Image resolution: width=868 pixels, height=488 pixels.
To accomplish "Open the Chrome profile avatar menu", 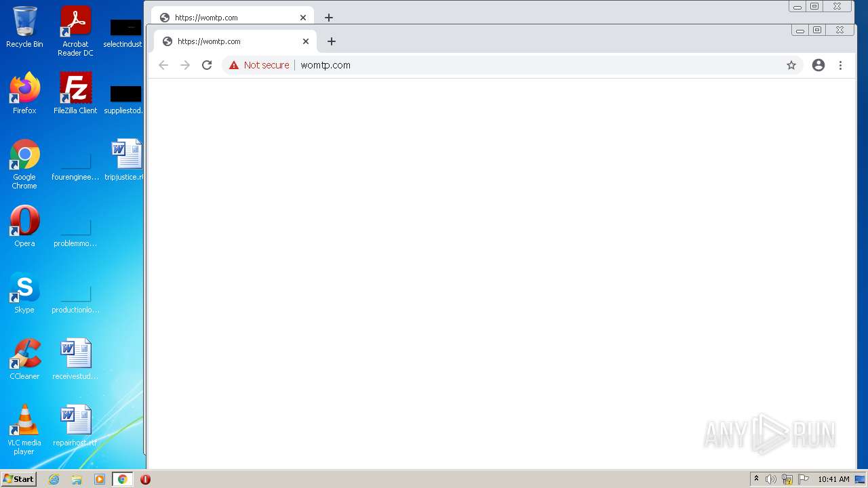I will point(818,65).
